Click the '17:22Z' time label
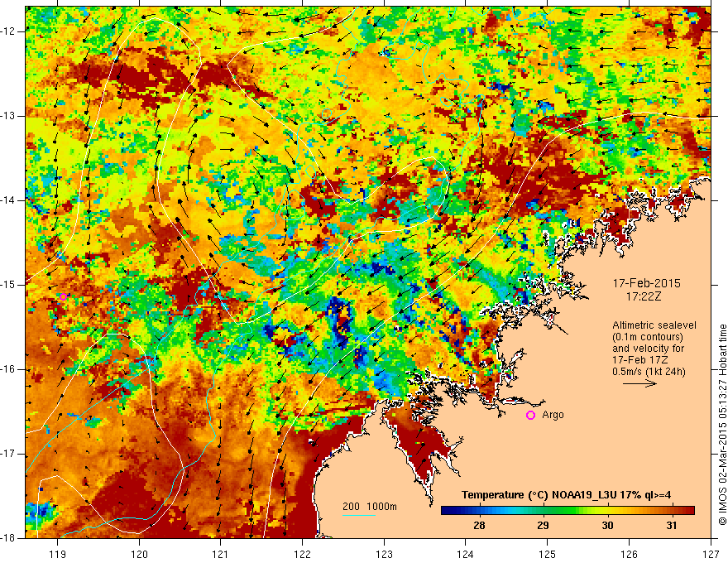728x563 pixels. [x=644, y=296]
